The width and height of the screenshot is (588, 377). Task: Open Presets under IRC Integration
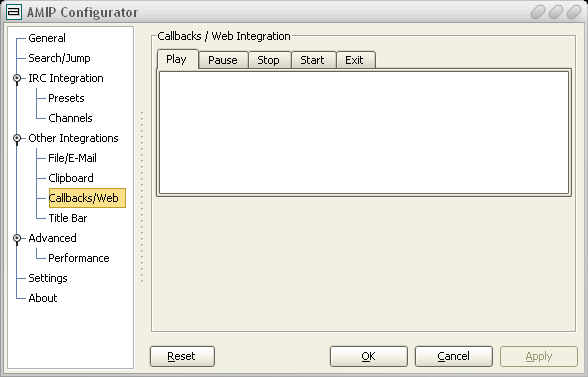click(x=66, y=98)
